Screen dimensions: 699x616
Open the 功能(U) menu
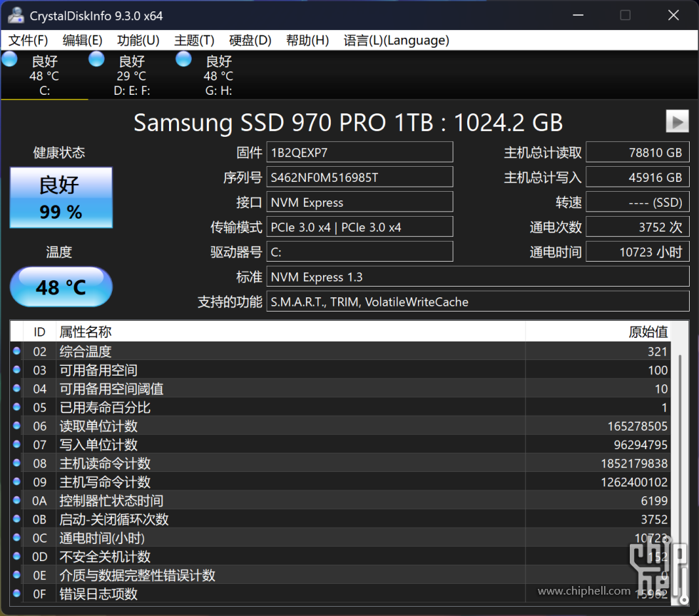(x=138, y=41)
